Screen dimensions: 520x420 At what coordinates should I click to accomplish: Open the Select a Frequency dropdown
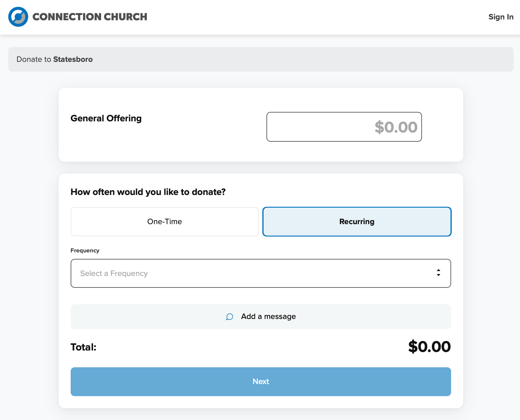tap(261, 273)
